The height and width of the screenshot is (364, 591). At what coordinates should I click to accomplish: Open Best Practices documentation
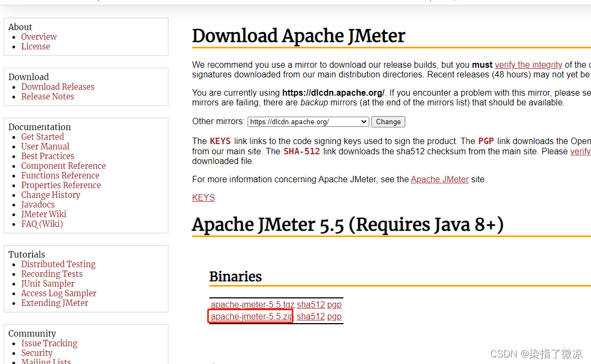tap(47, 156)
